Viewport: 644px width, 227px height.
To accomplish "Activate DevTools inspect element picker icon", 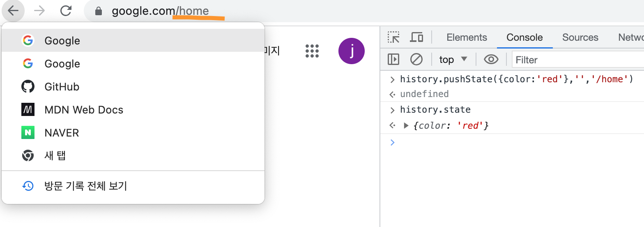I will click(393, 37).
